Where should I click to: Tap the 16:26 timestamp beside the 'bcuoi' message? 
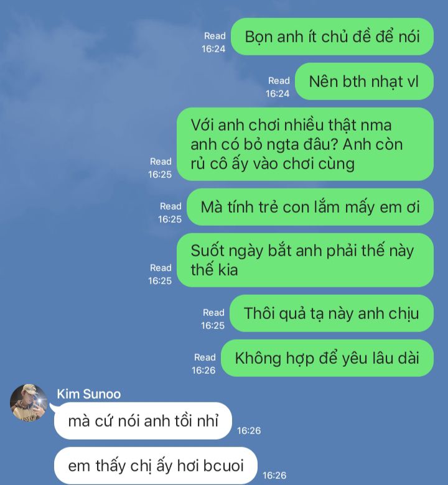(274, 476)
